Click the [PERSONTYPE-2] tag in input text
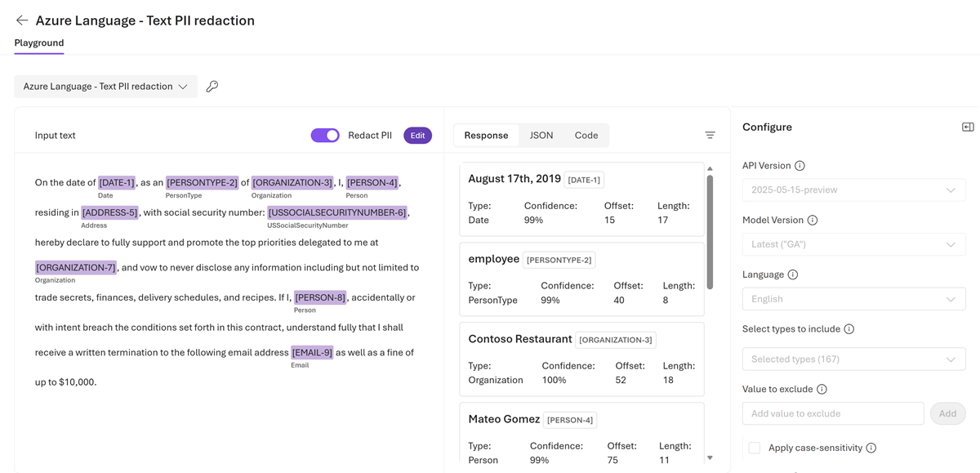The image size is (980, 473). click(x=202, y=182)
